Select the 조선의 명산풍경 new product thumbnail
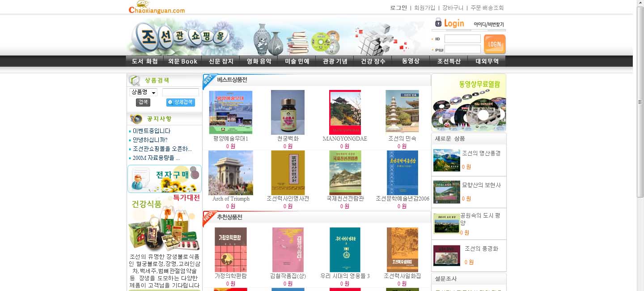 coord(446,160)
